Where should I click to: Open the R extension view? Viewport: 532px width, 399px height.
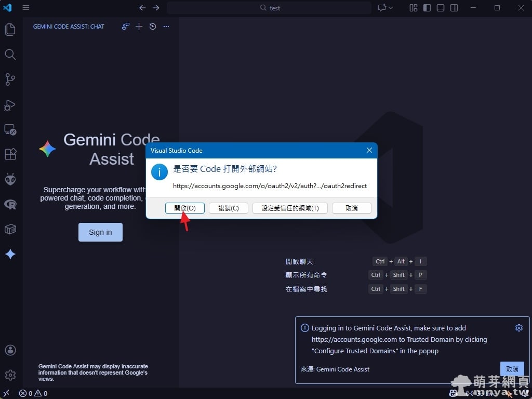(10, 204)
